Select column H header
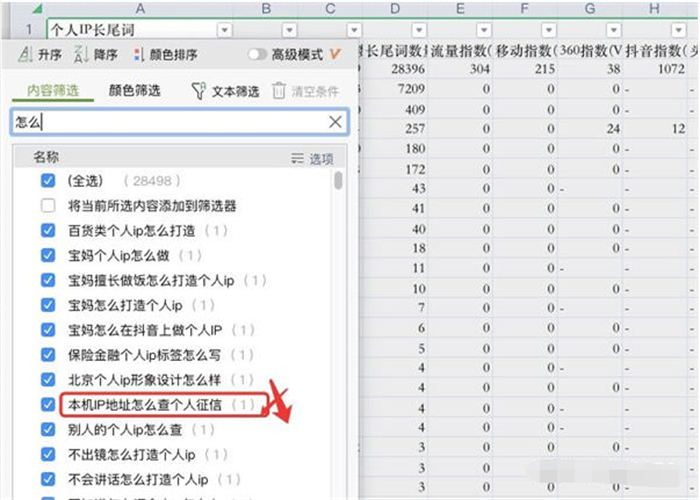 [x=654, y=8]
